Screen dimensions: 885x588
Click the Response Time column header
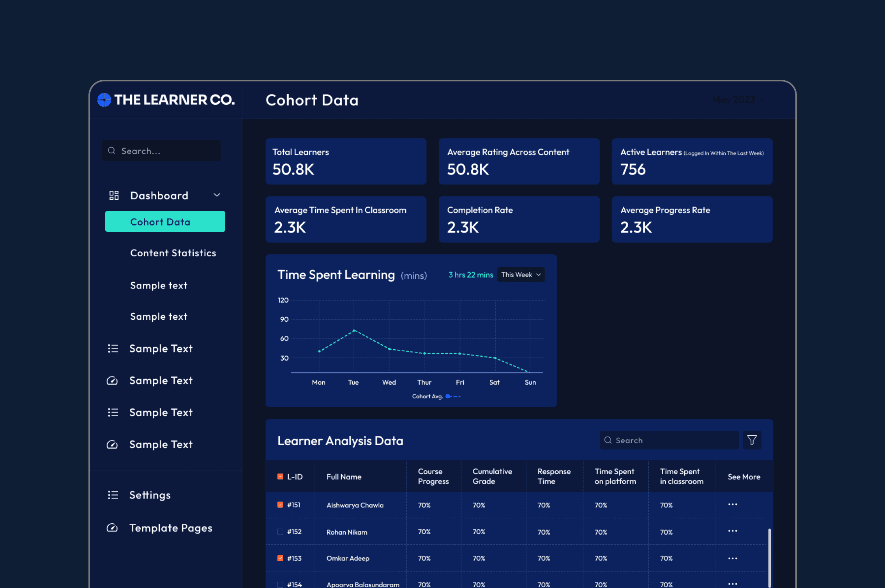click(554, 476)
